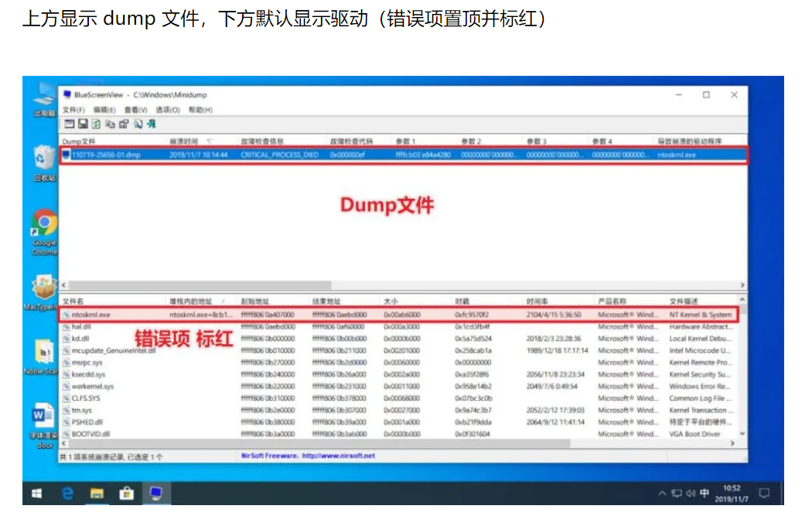Viewport: 812px width, 516px height.
Task: Click the green Refresh toolbar icon
Action: click(97, 124)
